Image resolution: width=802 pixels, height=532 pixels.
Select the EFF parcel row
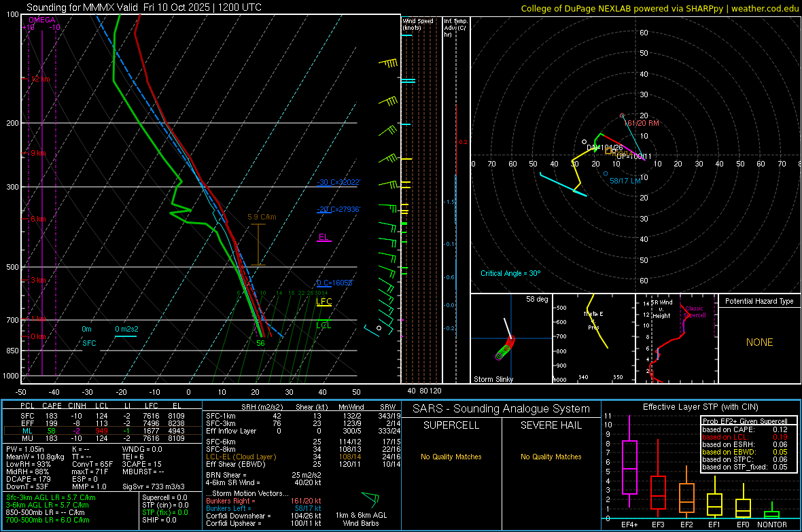pyautogui.click(x=103, y=423)
